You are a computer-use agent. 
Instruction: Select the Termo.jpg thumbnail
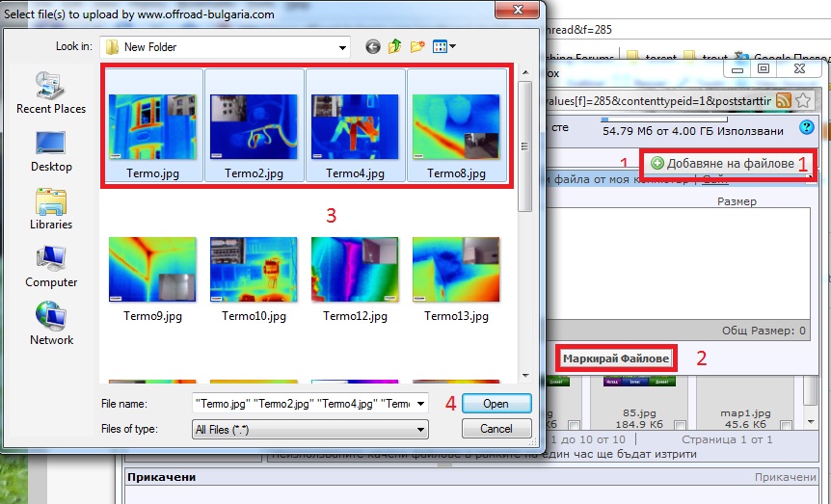[x=152, y=126]
